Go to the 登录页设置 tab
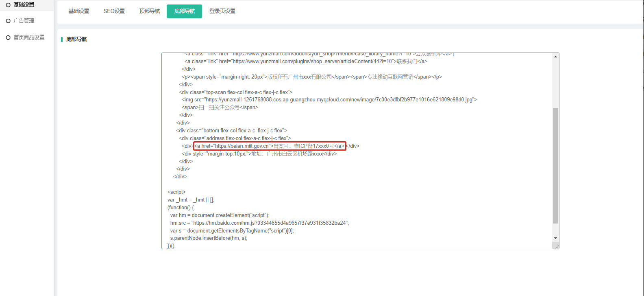 pyautogui.click(x=222, y=11)
